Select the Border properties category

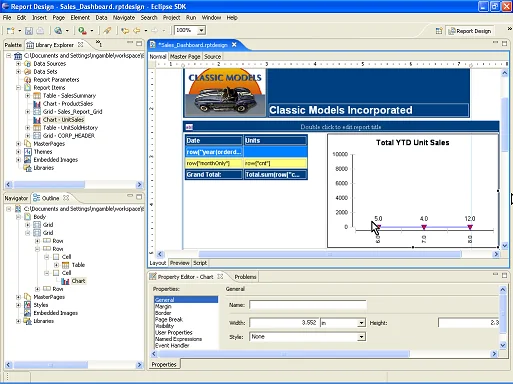(163, 313)
